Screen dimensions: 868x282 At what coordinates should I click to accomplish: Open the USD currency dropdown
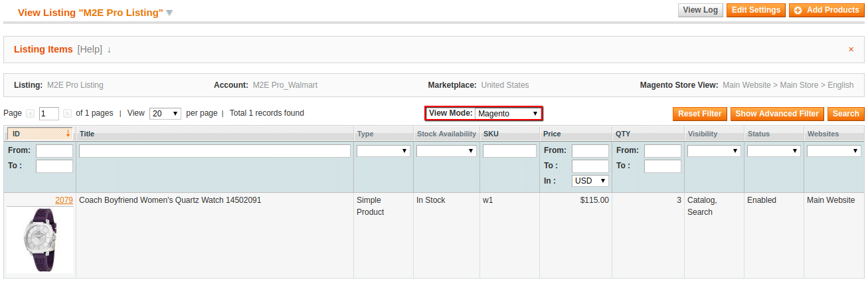click(590, 181)
